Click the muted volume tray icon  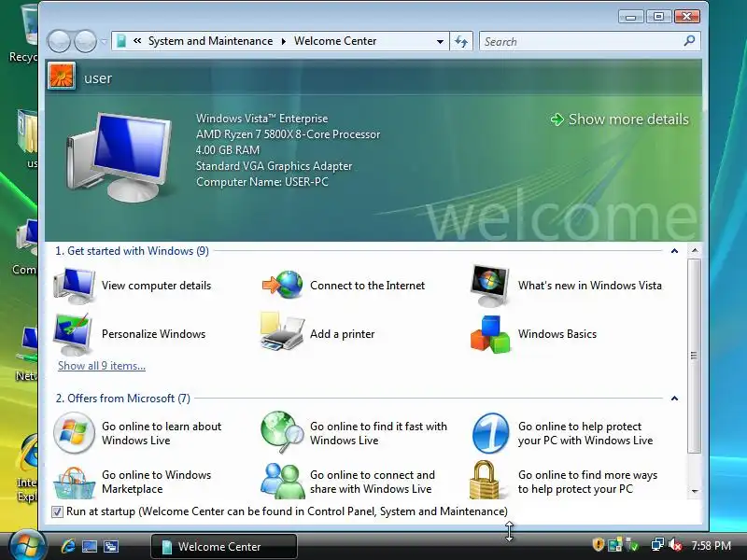click(x=674, y=544)
